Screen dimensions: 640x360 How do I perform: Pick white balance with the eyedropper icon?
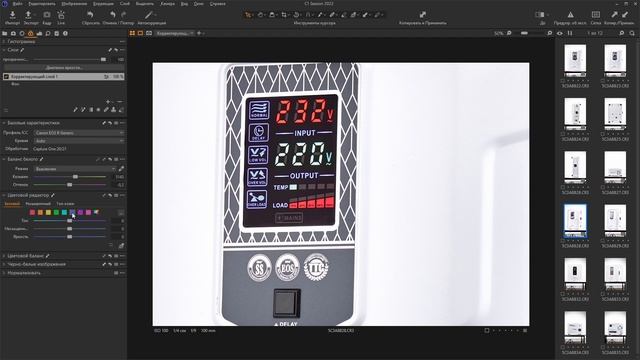pos(121,169)
